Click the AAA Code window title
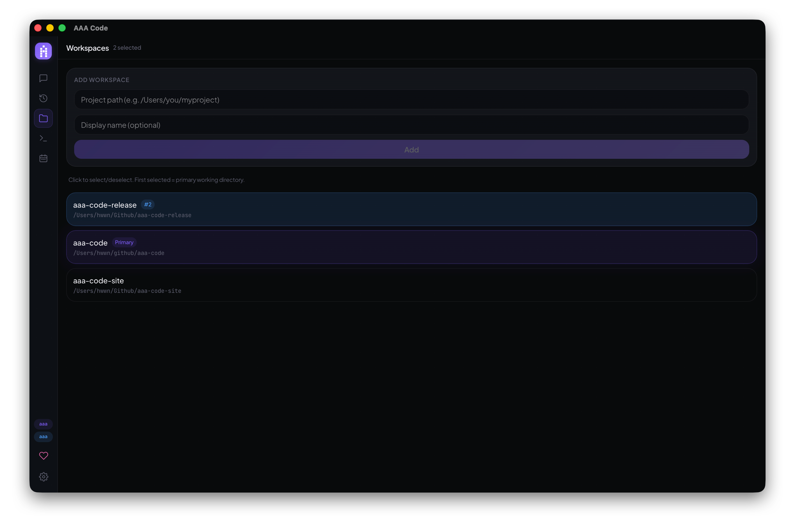This screenshot has height=532, width=795. pos(91,28)
